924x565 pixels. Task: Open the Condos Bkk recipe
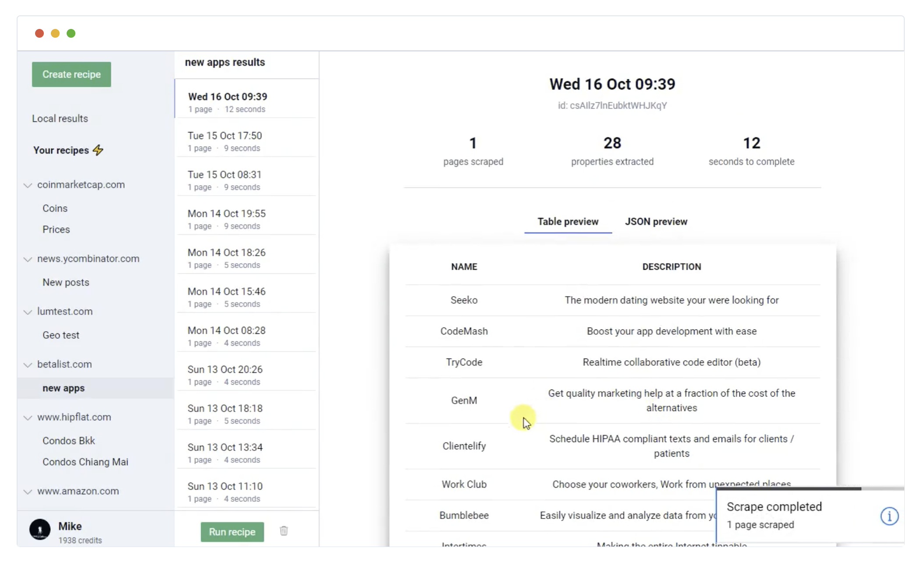click(x=68, y=441)
